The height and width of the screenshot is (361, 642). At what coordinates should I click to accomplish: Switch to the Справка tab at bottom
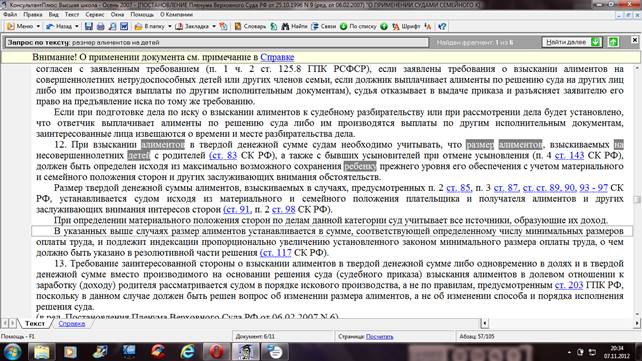[x=72, y=323]
